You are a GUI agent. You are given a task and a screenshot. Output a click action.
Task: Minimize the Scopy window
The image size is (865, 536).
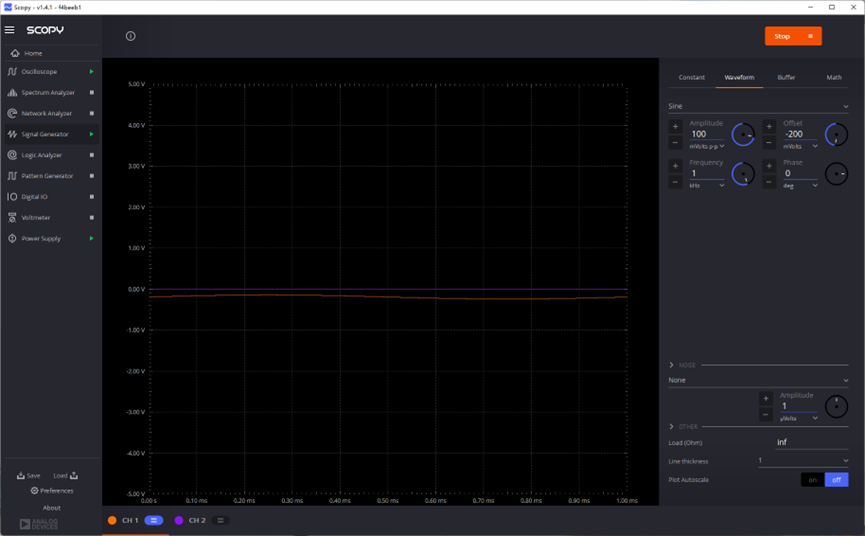coord(810,7)
